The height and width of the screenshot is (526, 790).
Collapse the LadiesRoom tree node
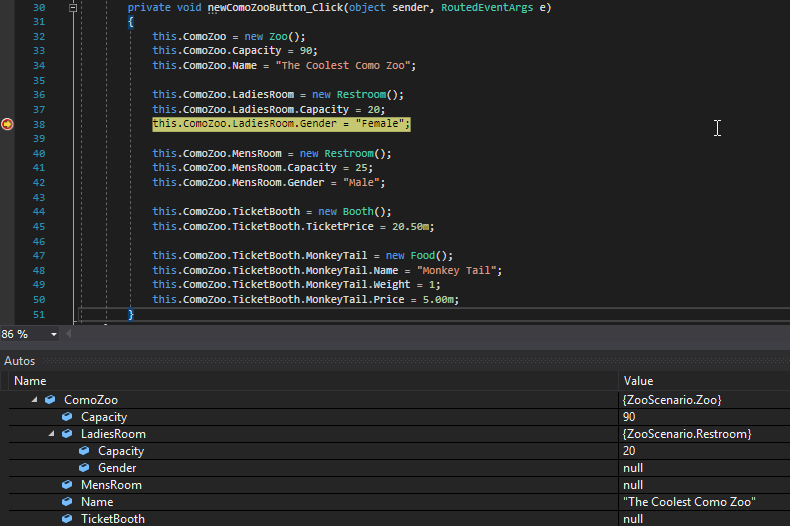click(x=53, y=434)
